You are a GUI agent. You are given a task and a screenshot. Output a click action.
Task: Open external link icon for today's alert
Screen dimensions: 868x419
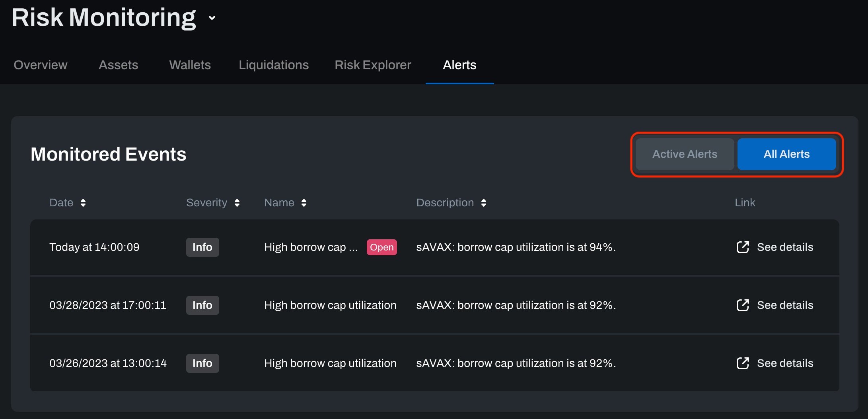pyautogui.click(x=742, y=247)
